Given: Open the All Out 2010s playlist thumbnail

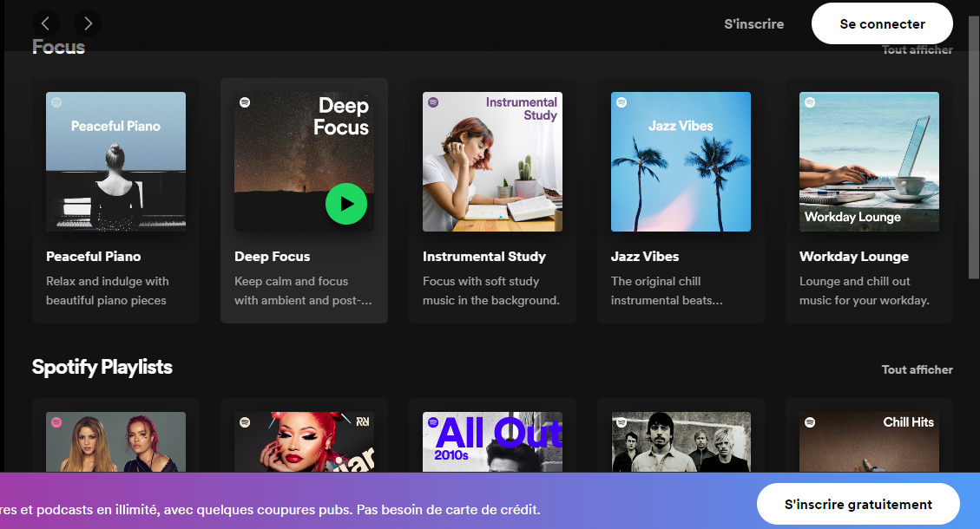Looking at the screenshot, I should (492, 441).
